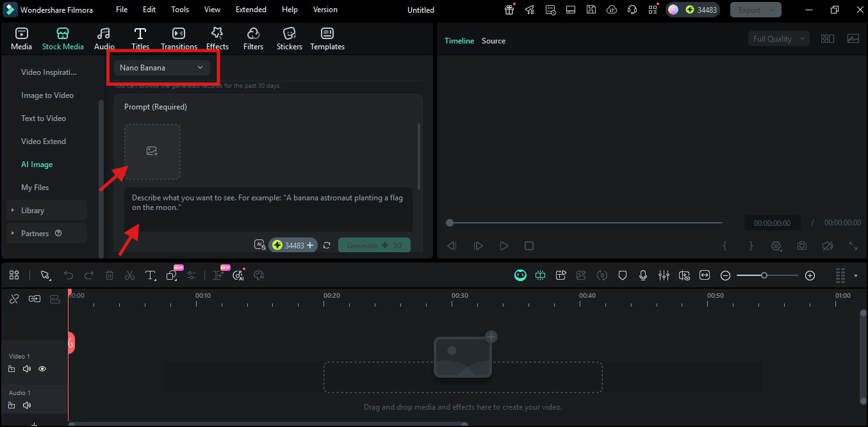Open the Version menu

point(325,10)
